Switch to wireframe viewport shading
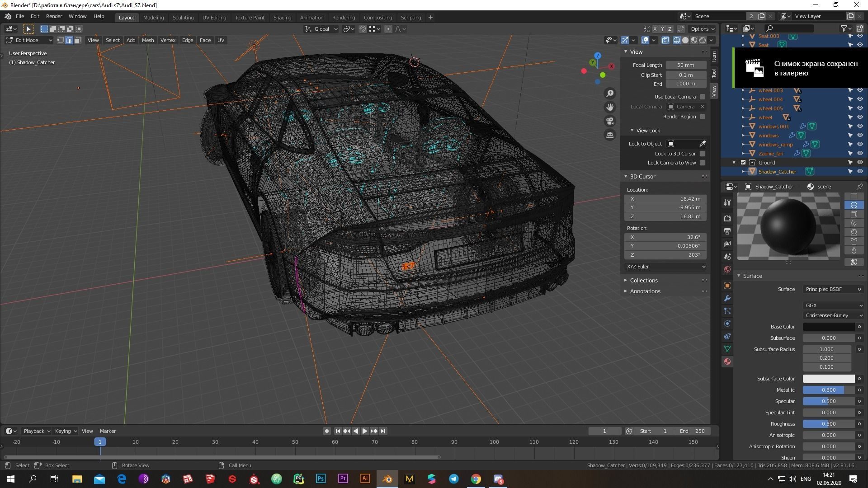This screenshot has width=868, height=488. [677, 40]
